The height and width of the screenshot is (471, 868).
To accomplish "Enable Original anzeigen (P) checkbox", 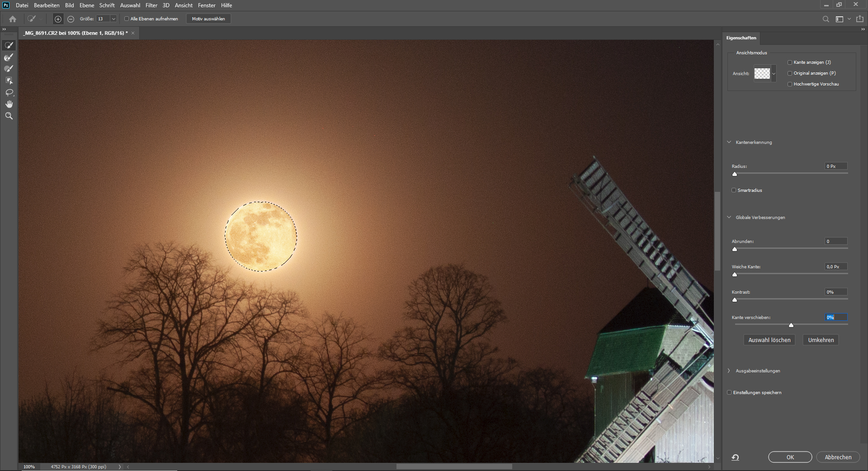I will point(790,73).
